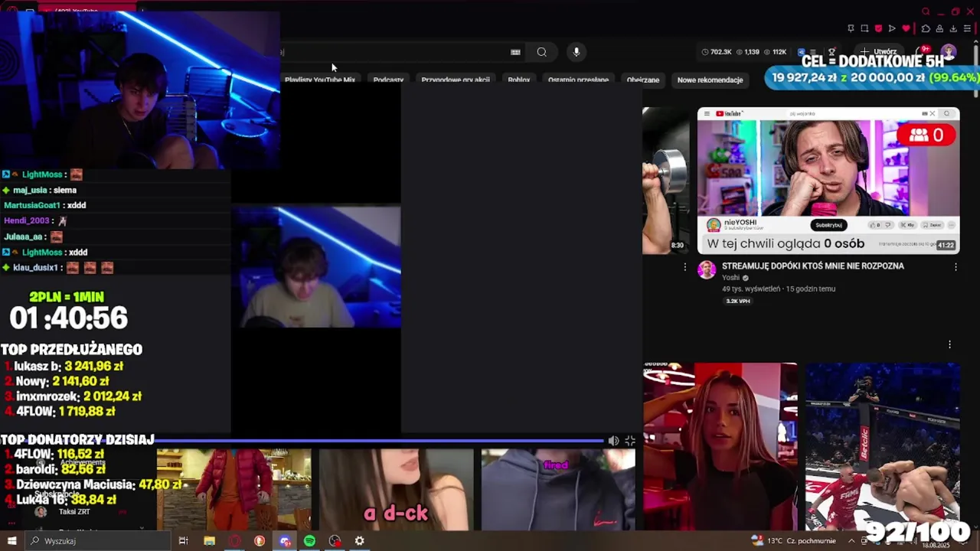The image size is (980, 551).
Task: Open the browser downloads icon
Action: pos(953,28)
